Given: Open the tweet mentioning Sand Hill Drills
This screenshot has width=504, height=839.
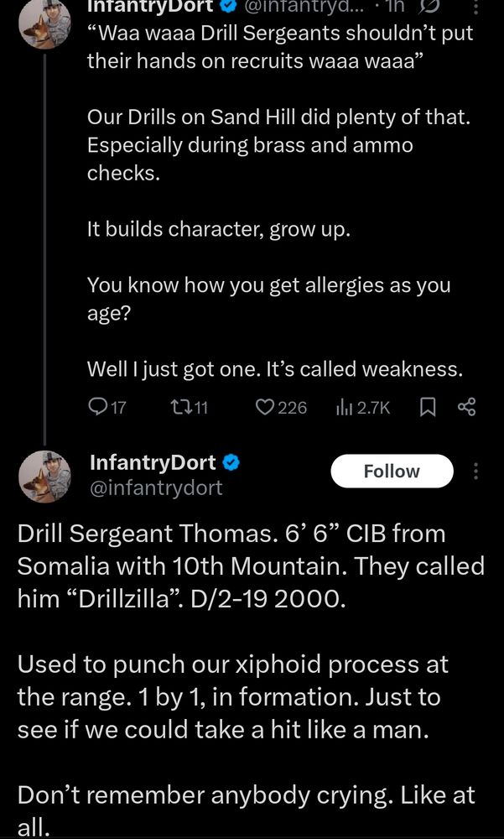Looking at the screenshot, I should click(x=277, y=145).
